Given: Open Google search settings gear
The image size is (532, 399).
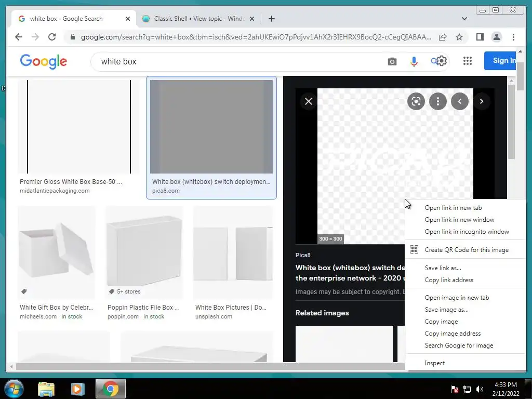Looking at the screenshot, I should coord(442,61).
